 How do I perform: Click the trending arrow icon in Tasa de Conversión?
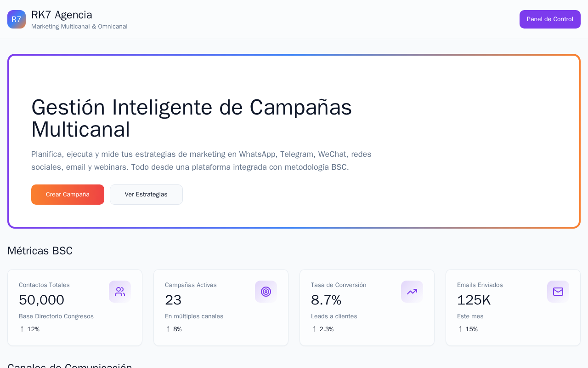click(412, 292)
